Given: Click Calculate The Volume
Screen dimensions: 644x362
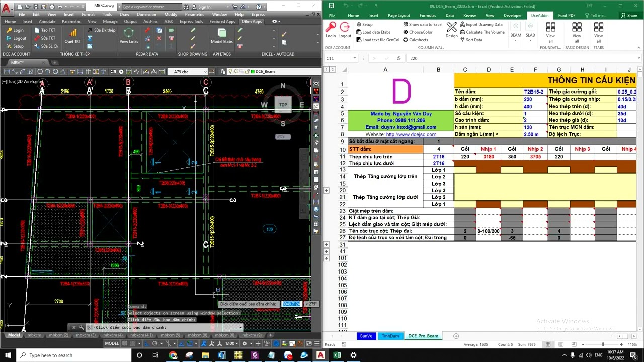Looking at the screenshot, I should click(x=482, y=32).
